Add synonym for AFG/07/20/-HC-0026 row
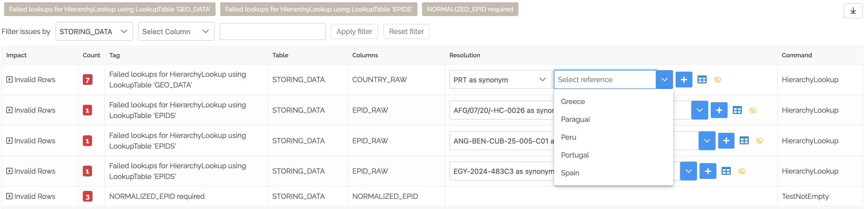 pos(719,110)
